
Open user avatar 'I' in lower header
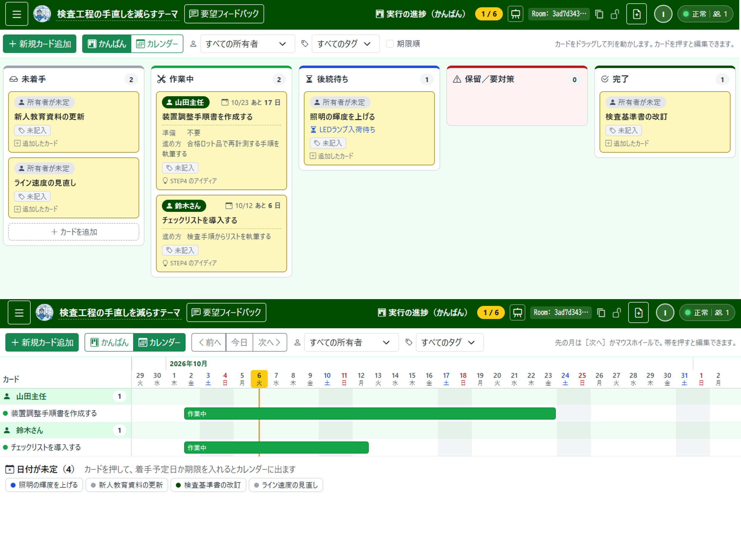point(665,313)
